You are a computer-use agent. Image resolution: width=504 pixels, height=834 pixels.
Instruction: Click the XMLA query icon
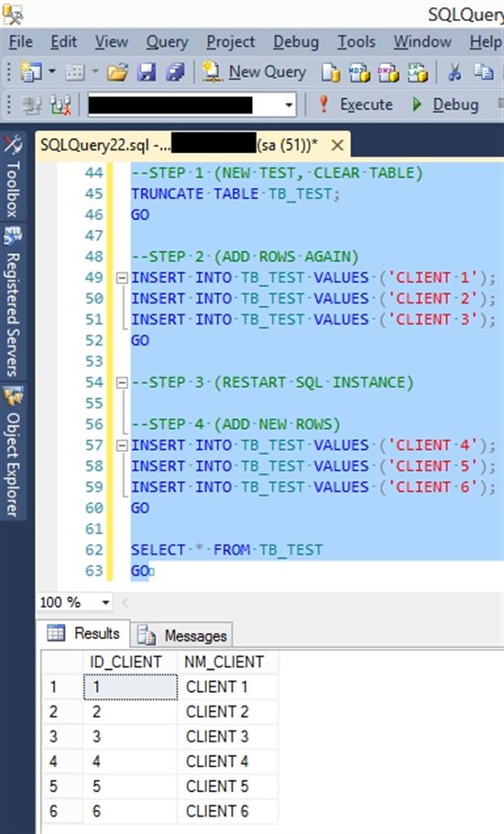pos(417,72)
